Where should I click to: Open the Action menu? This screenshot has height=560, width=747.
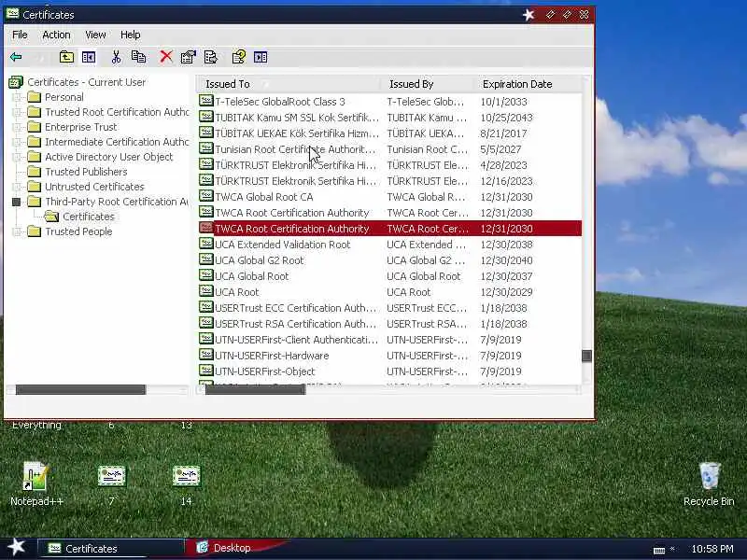(56, 35)
